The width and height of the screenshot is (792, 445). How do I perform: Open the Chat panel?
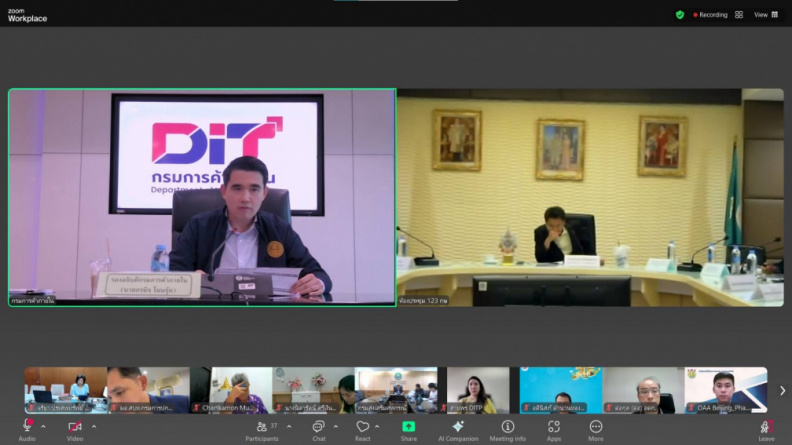[x=319, y=430]
